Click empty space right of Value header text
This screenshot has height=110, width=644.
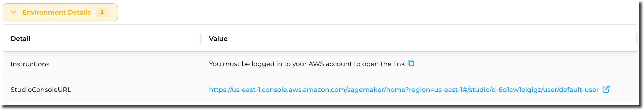click(x=400, y=39)
